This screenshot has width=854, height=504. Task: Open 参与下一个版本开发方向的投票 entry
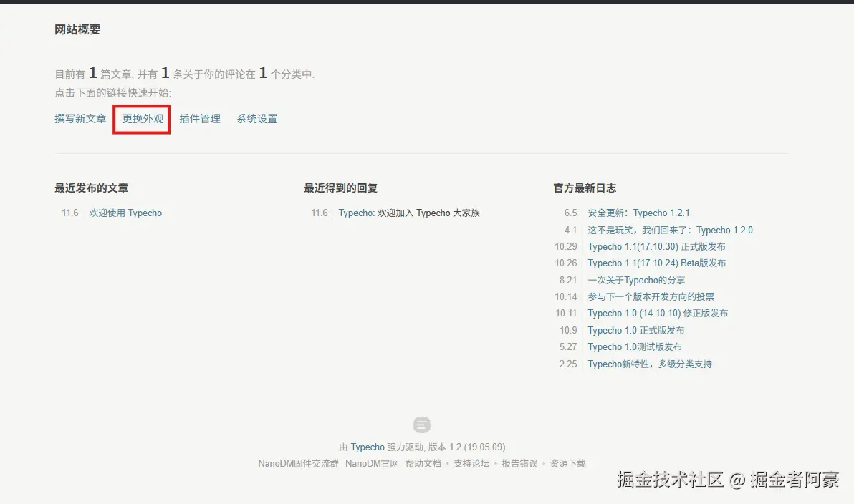pyautogui.click(x=651, y=296)
